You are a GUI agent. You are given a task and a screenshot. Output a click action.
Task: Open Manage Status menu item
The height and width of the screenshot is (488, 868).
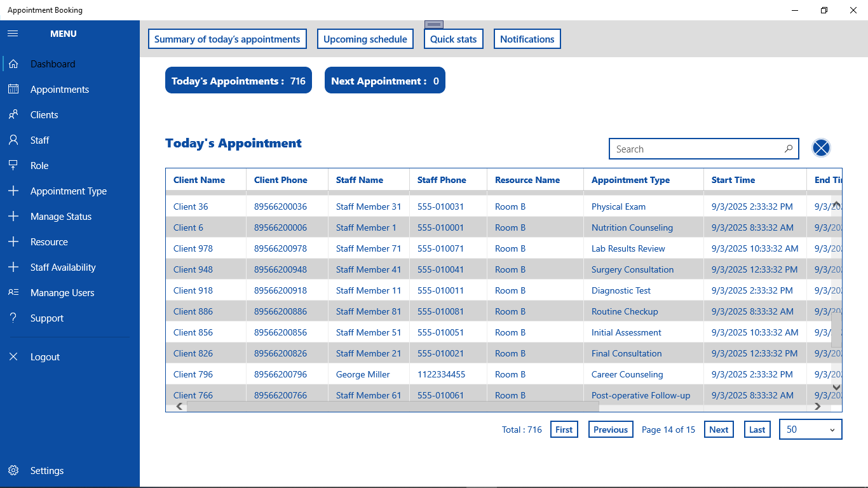(x=61, y=217)
